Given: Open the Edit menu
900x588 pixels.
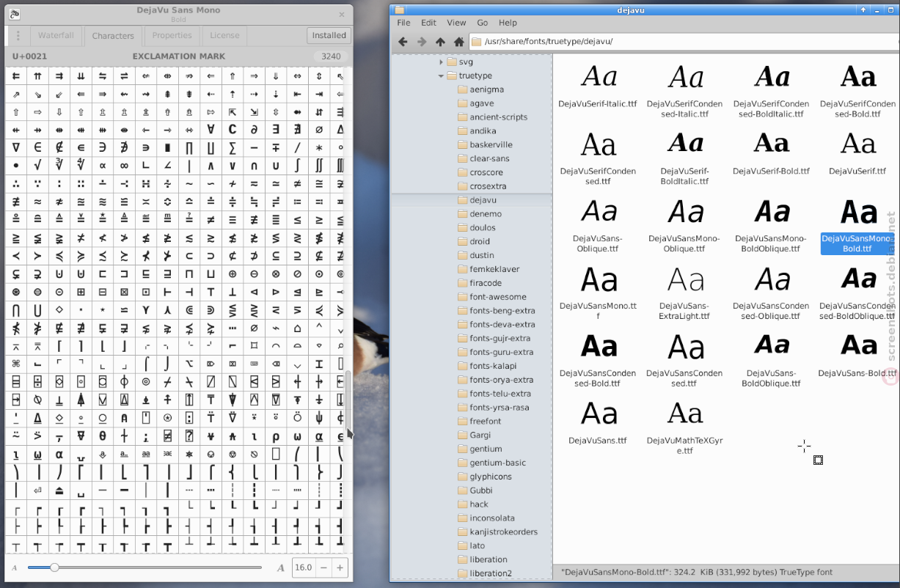Looking at the screenshot, I should click(x=428, y=23).
